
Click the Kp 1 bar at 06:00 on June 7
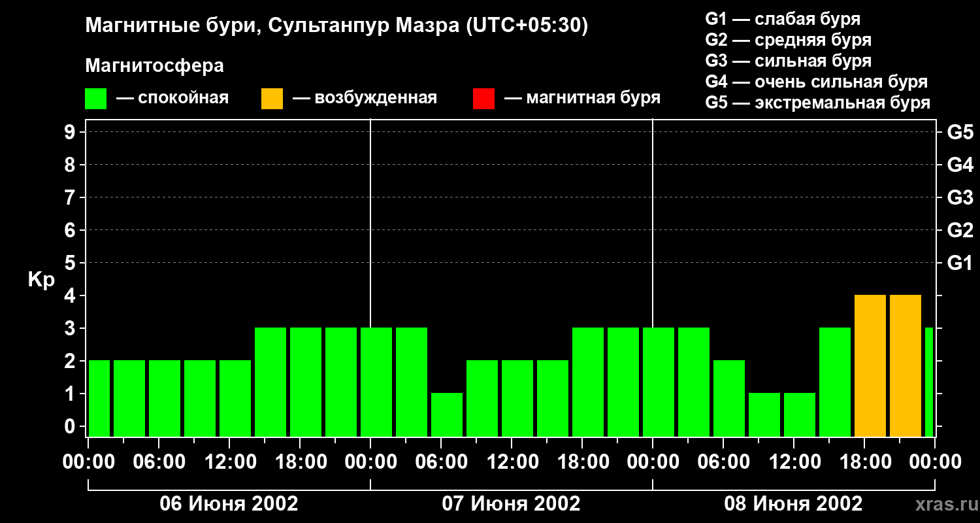(447, 415)
